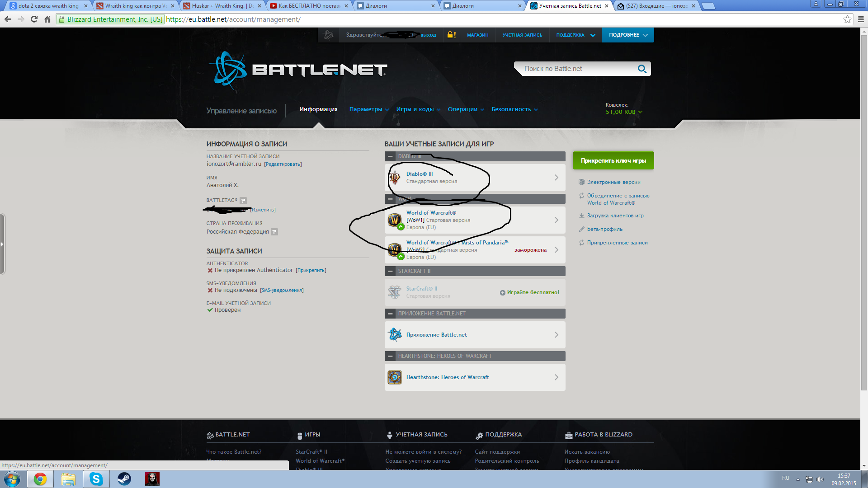Click the green Прикрепить ключ игры button

(613, 160)
